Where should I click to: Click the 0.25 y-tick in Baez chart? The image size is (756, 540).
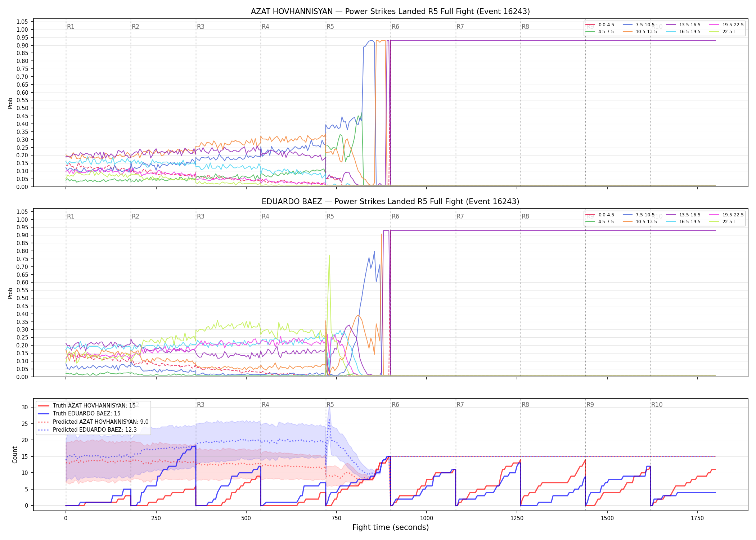[x=22, y=338]
